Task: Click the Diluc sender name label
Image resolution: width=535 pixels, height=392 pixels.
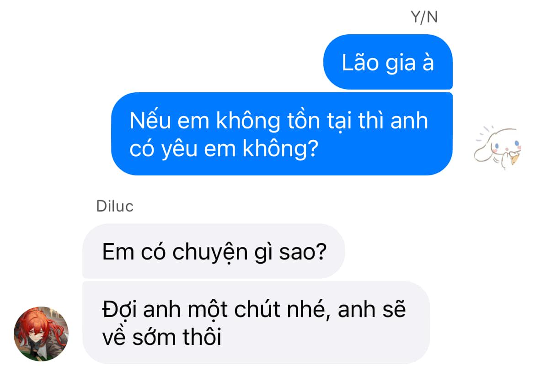Action: click(x=115, y=206)
